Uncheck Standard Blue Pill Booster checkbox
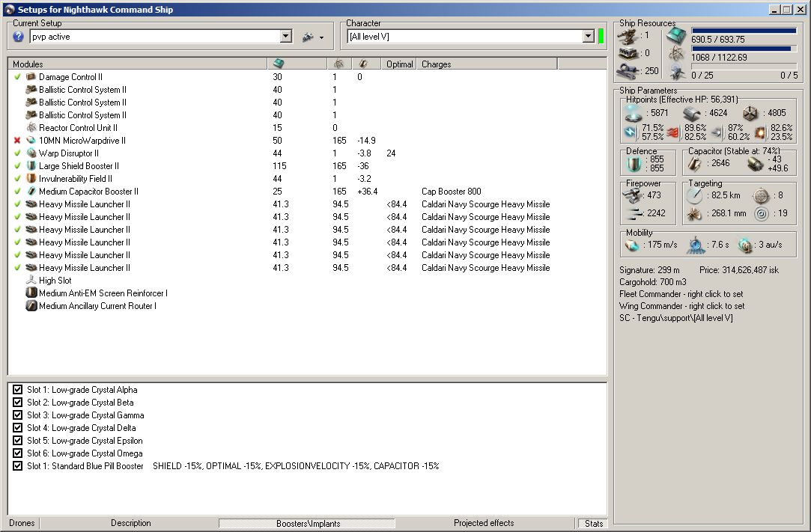 17,466
